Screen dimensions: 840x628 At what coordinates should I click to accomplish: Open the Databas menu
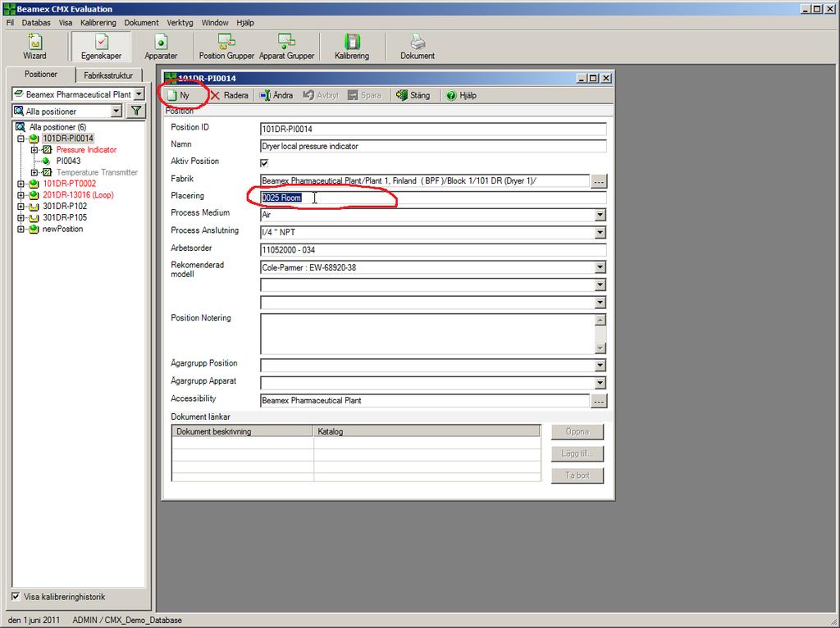36,22
